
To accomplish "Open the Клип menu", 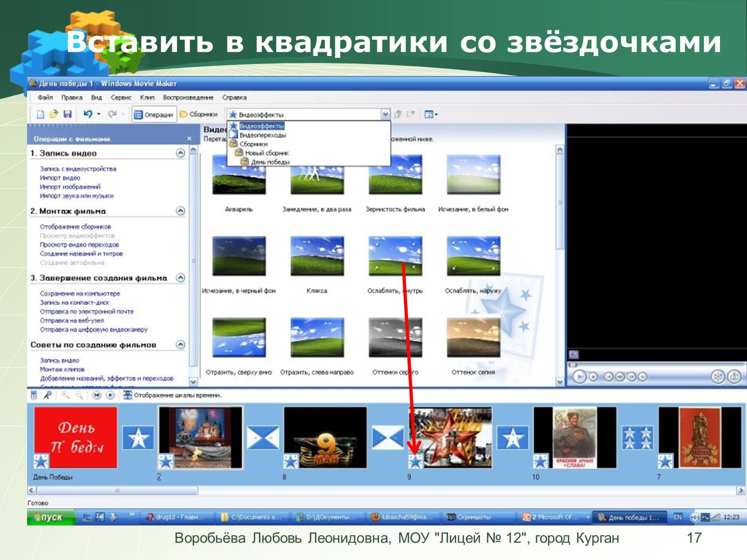I will tap(147, 98).
